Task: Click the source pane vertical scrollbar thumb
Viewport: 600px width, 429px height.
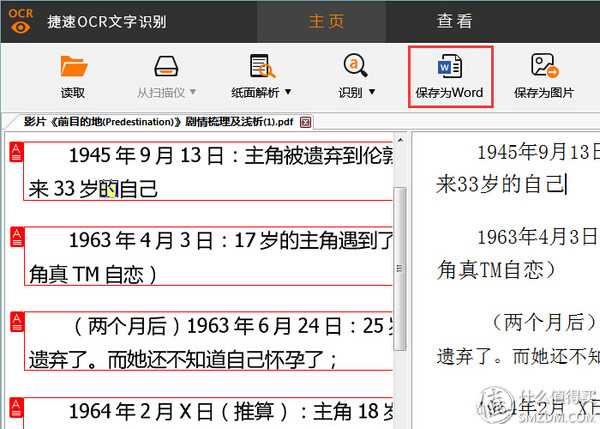Action: coord(400,269)
